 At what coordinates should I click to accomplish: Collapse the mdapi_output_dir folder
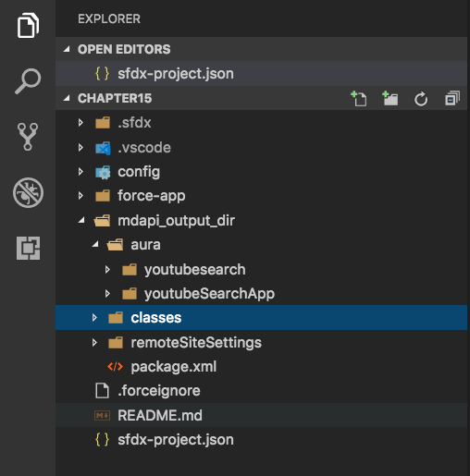tap(81, 220)
